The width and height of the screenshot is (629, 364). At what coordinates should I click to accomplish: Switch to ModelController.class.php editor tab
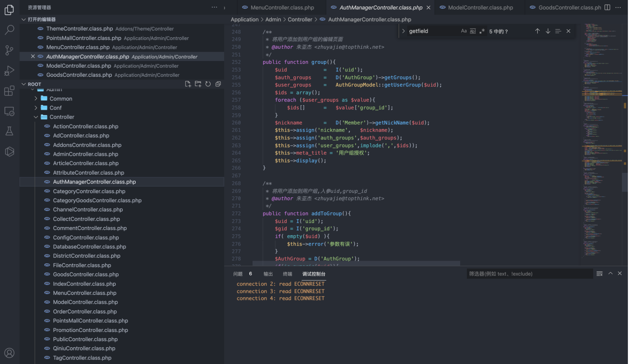(480, 7)
